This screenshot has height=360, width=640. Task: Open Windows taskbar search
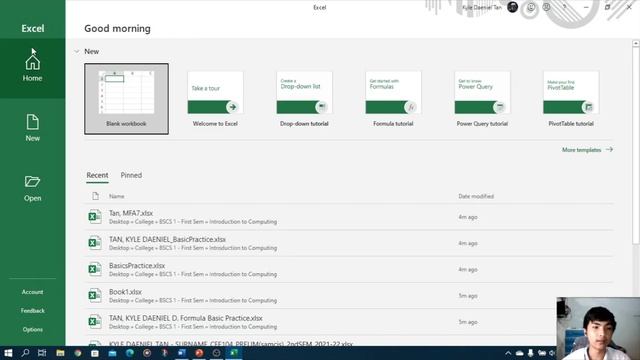25,353
